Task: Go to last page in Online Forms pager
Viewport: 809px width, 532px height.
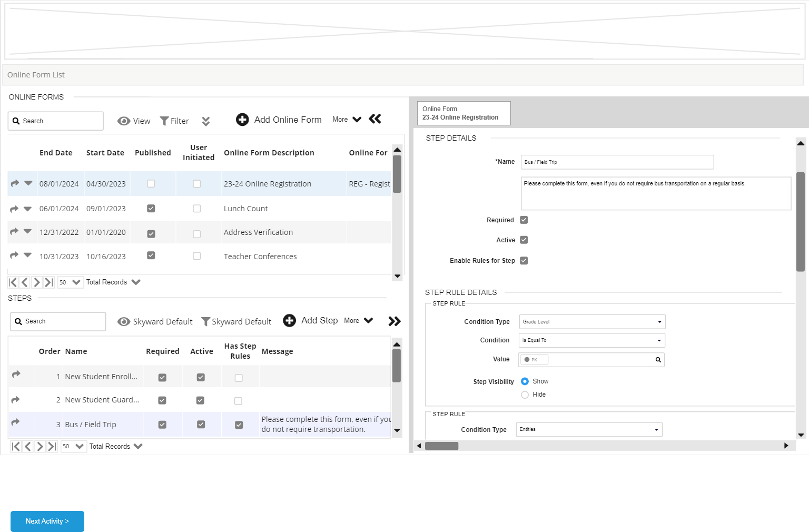Action: 49,282
